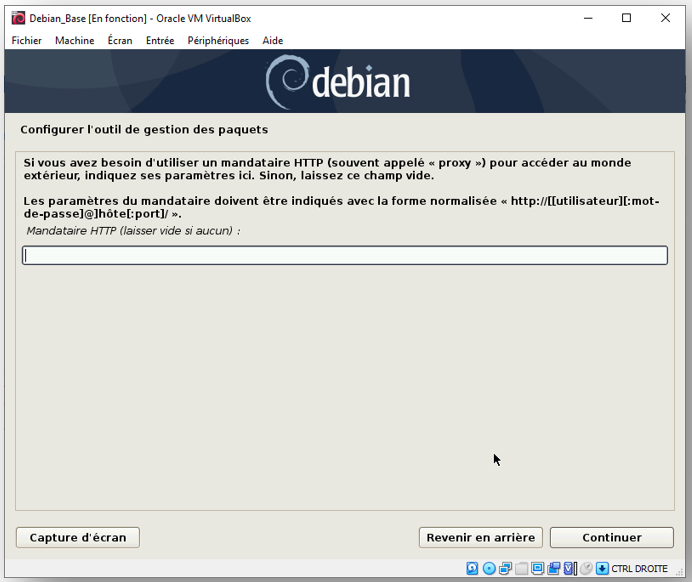
Task: Focus the Mandataire HTTP proxy input field
Action: 345,255
